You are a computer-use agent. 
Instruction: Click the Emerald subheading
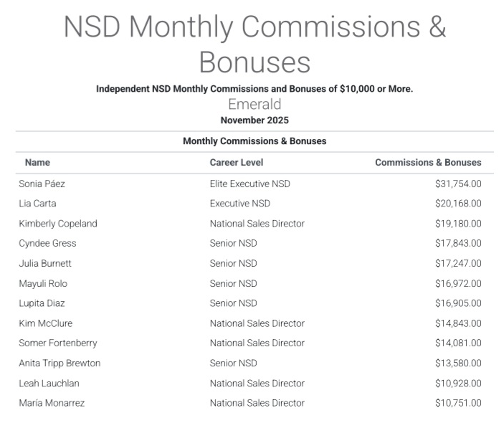255,105
